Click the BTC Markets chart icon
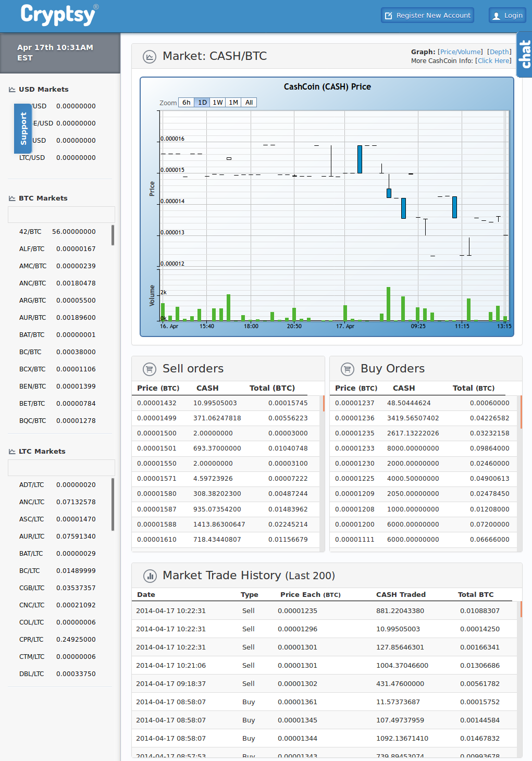This screenshot has width=532, height=761. [x=12, y=198]
